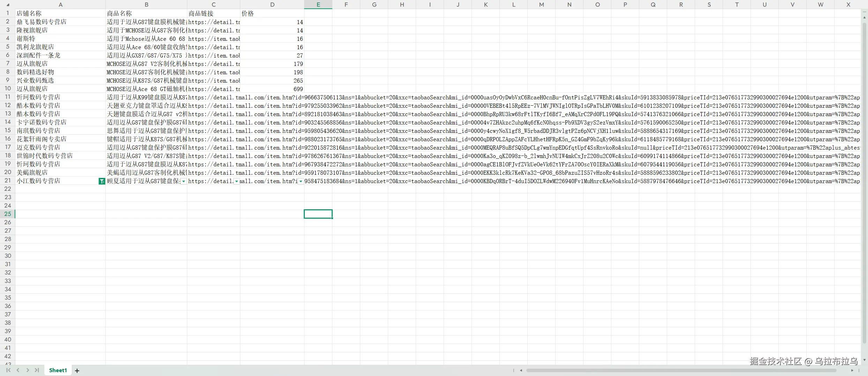Go to the next sheet tab
The image size is (868, 376).
click(28, 370)
